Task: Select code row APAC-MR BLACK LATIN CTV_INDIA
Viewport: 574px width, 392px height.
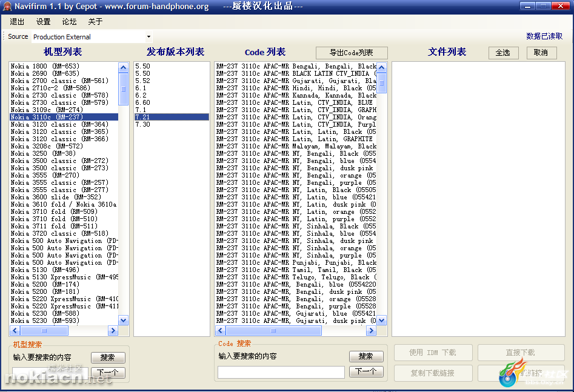Action: (x=296, y=73)
